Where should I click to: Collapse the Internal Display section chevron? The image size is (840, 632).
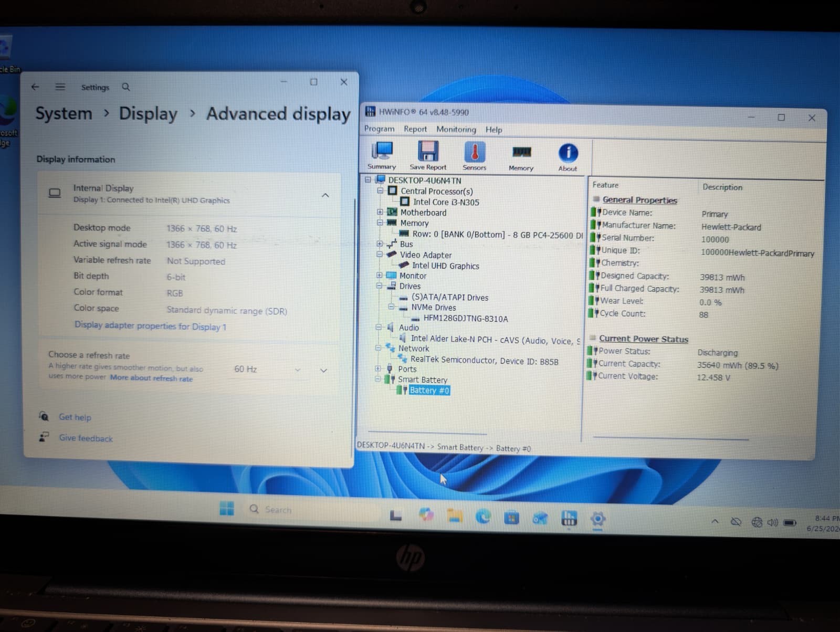[325, 195]
